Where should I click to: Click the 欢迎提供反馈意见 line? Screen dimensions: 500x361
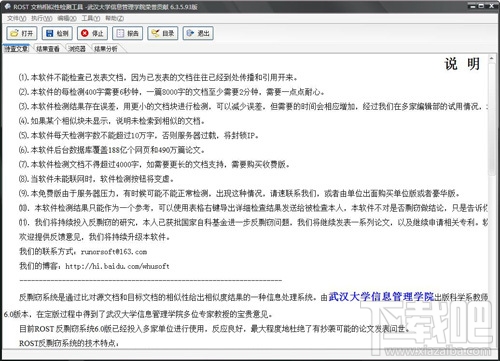(x=95, y=237)
